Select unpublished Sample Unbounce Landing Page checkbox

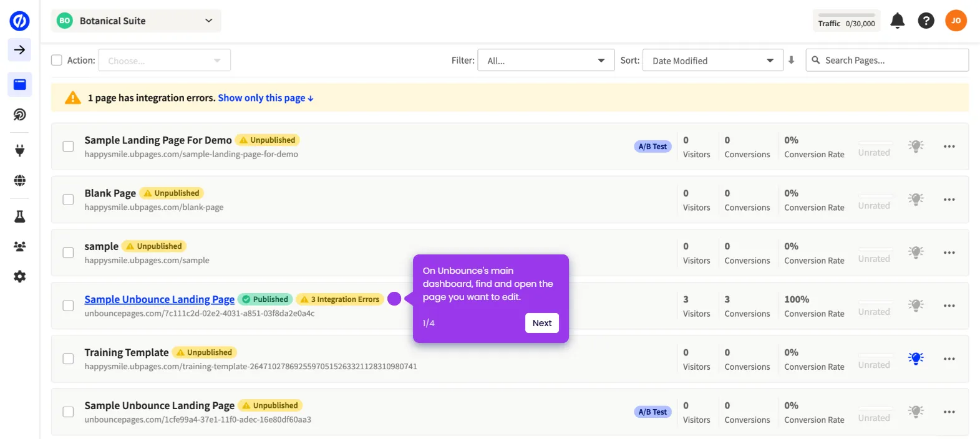tap(69, 412)
